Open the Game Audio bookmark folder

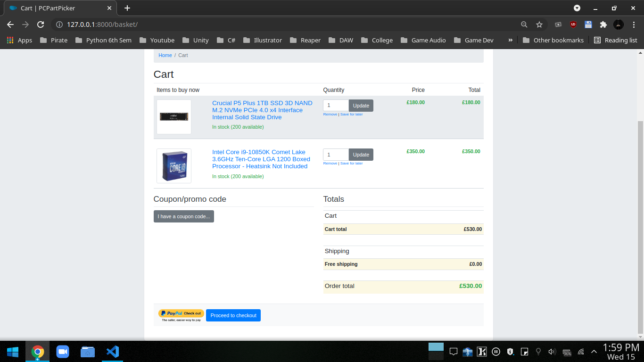[423, 40]
